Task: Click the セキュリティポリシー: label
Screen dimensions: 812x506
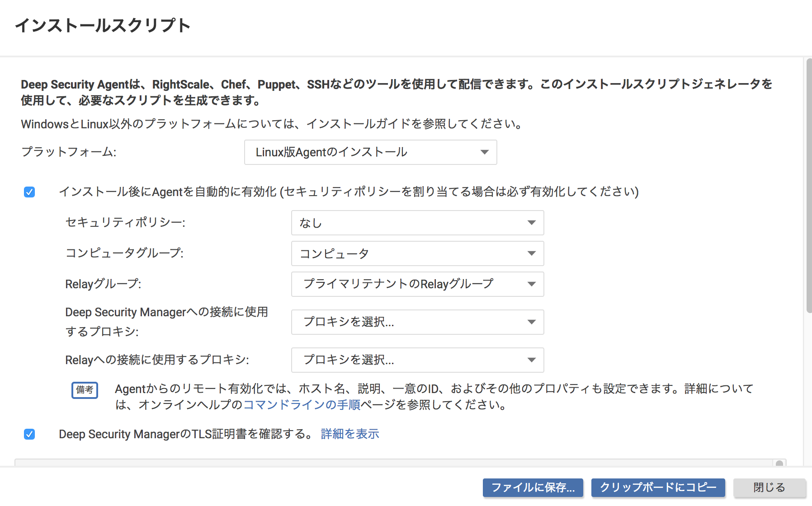Action: (126, 222)
